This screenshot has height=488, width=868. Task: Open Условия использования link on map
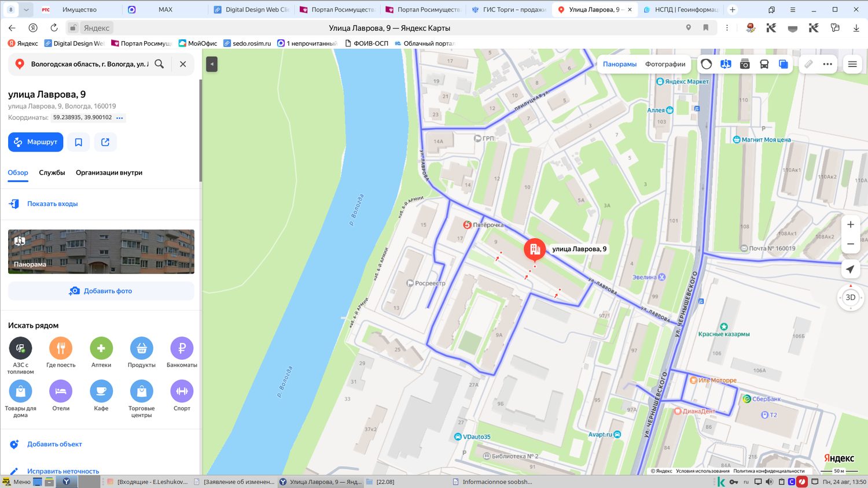click(x=703, y=471)
